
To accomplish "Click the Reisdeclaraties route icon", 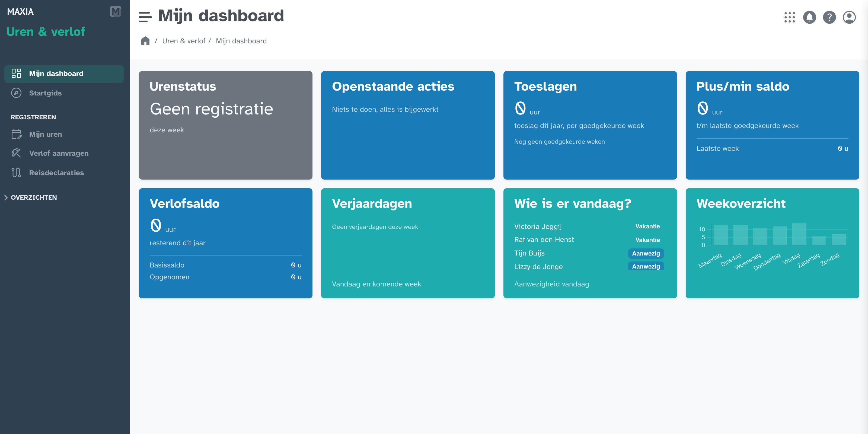I will coord(16,173).
